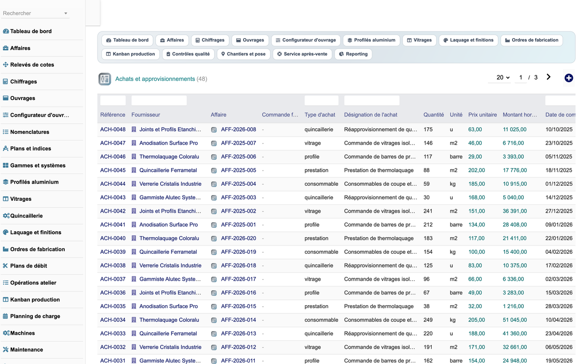Go to next page with chevron arrow
This screenshot has height=364, width=588.
click(548, 77)
